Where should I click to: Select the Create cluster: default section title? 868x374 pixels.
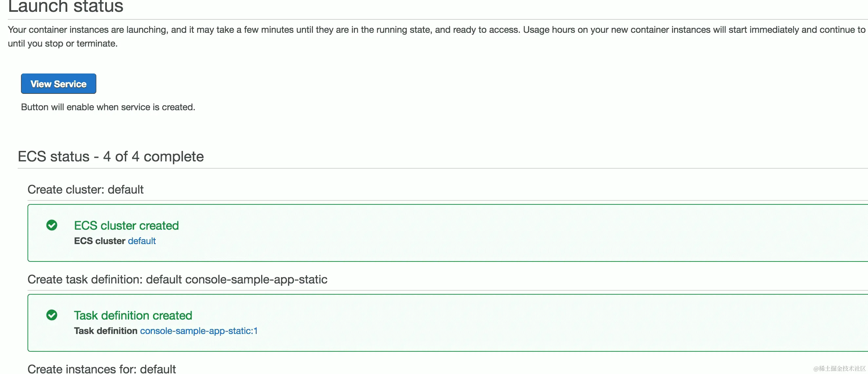click(85, 189)
